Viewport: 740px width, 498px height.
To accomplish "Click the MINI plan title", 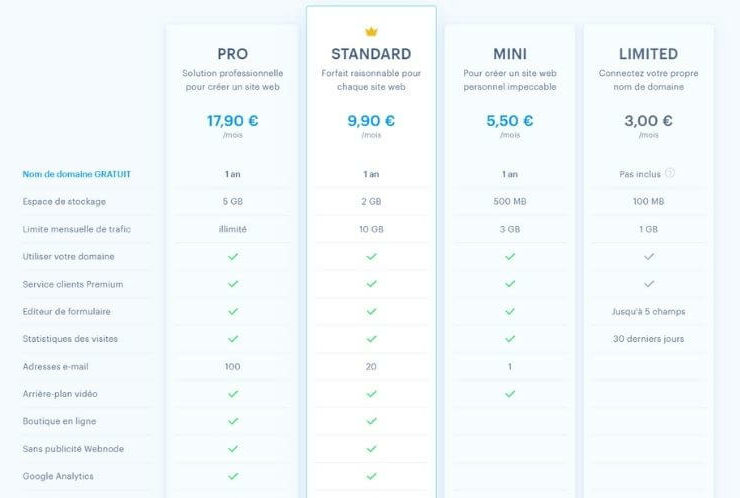I will tap(510, 54).
